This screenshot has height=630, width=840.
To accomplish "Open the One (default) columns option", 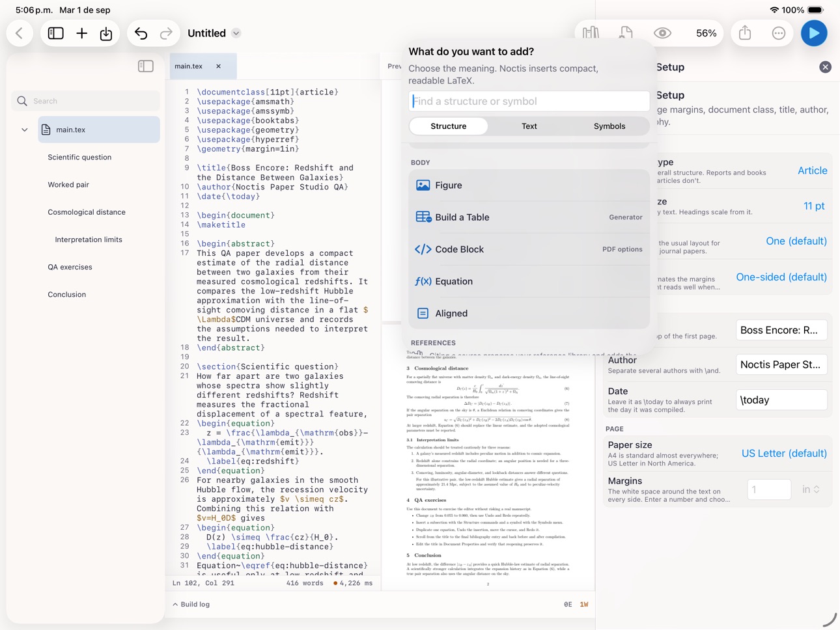I will (796, 241).
